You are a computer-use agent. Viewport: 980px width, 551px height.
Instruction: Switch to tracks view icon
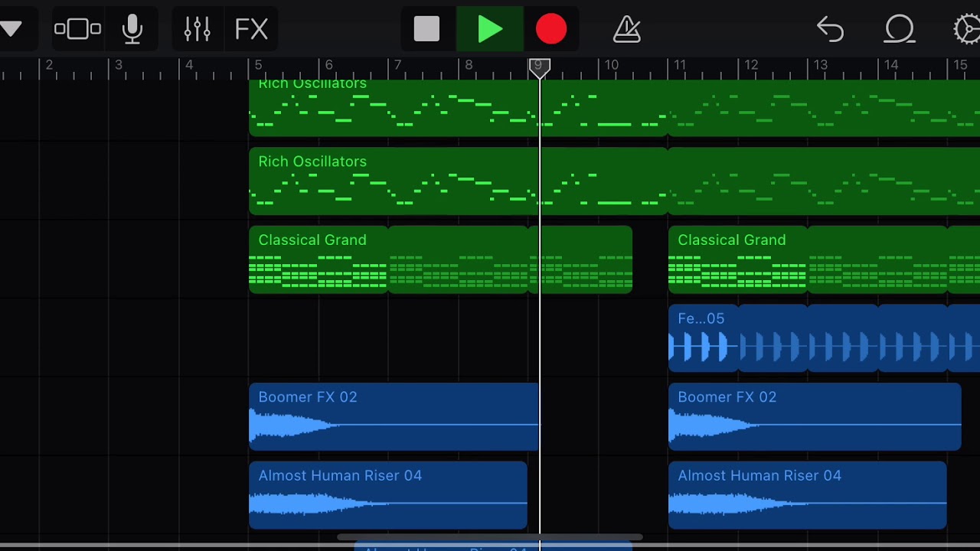(x=77, y=29)
